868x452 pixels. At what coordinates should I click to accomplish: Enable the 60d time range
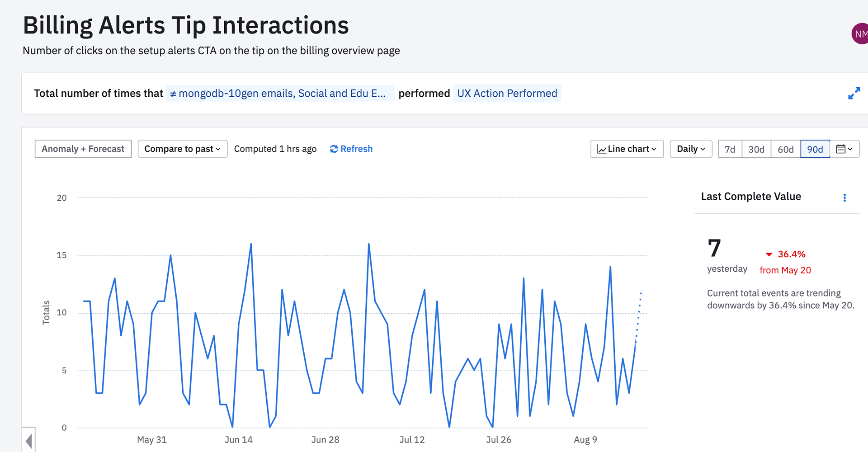pos(786,149)
